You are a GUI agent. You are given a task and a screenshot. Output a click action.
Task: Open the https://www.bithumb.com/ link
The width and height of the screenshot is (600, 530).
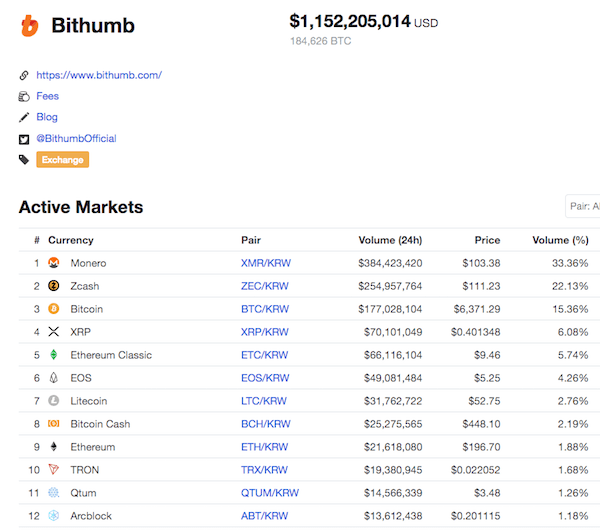(x=99, y=75)
